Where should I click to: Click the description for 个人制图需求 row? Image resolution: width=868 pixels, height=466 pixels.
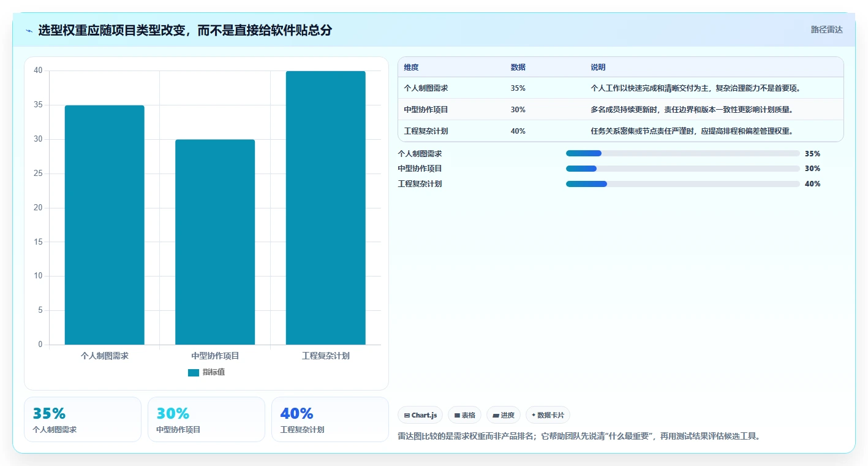[695, 88]
